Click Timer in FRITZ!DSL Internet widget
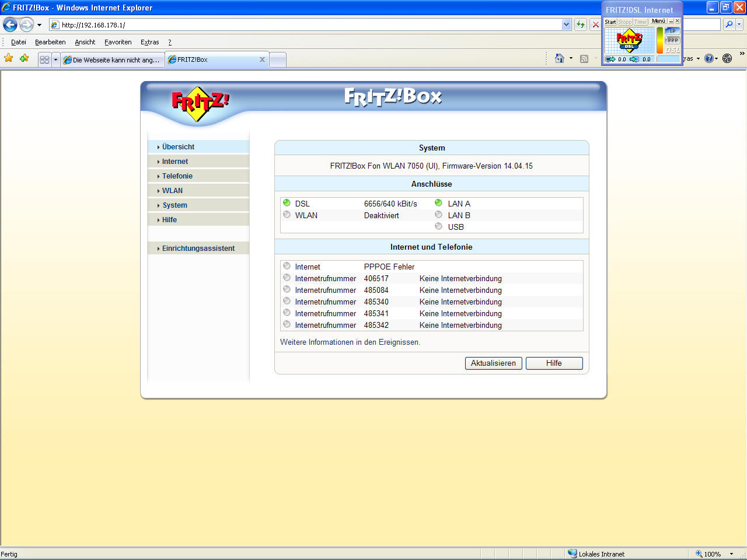 [641, 22]
